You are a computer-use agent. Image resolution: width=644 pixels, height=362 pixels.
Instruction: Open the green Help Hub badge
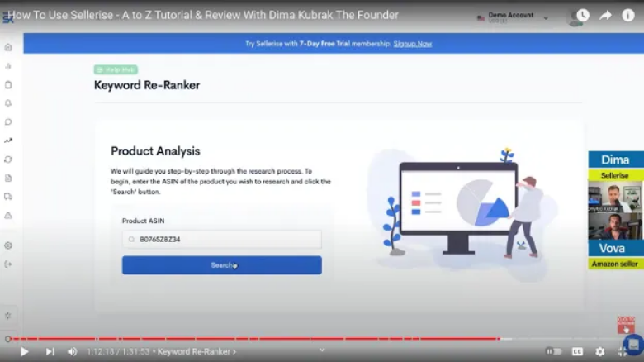[x=116, y=69]
